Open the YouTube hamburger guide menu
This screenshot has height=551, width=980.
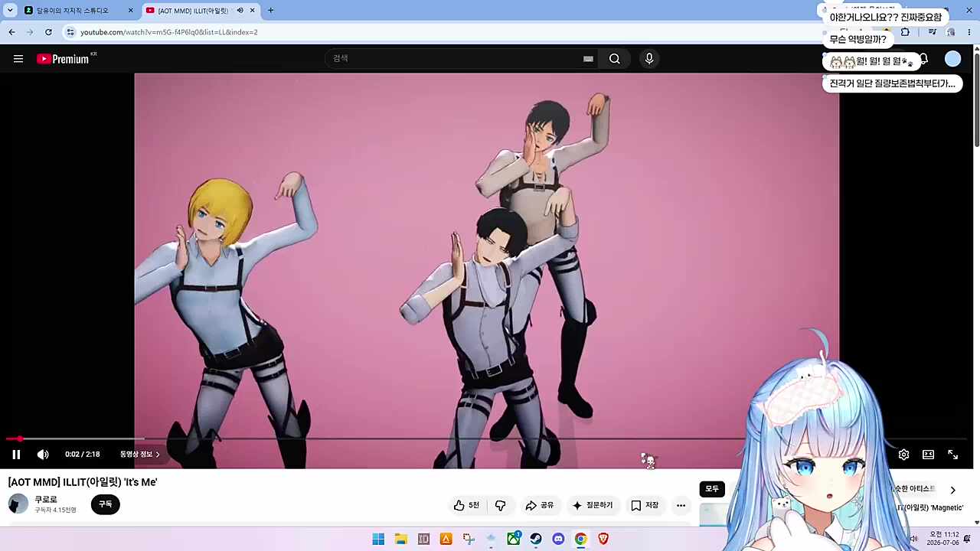(x=18, y=59)
